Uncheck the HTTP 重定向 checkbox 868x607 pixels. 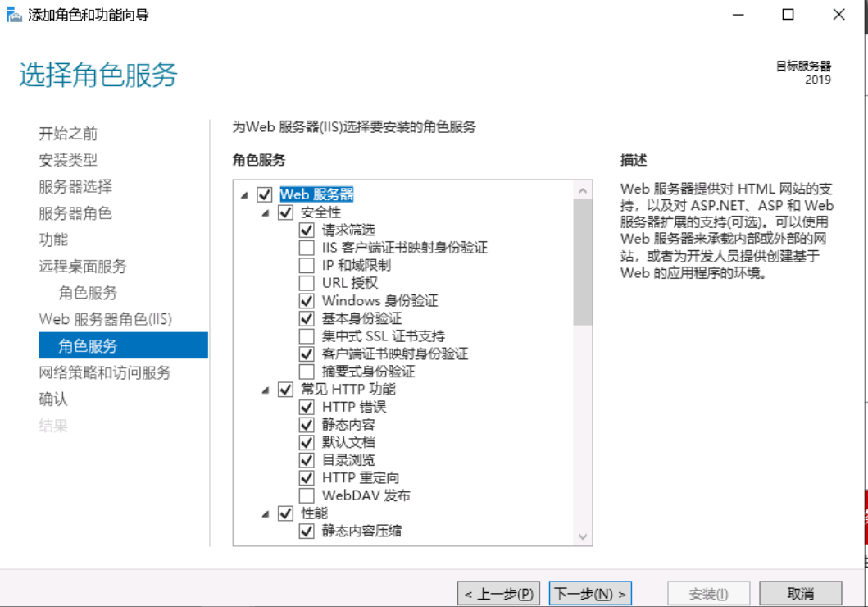(x=307, y=478)
